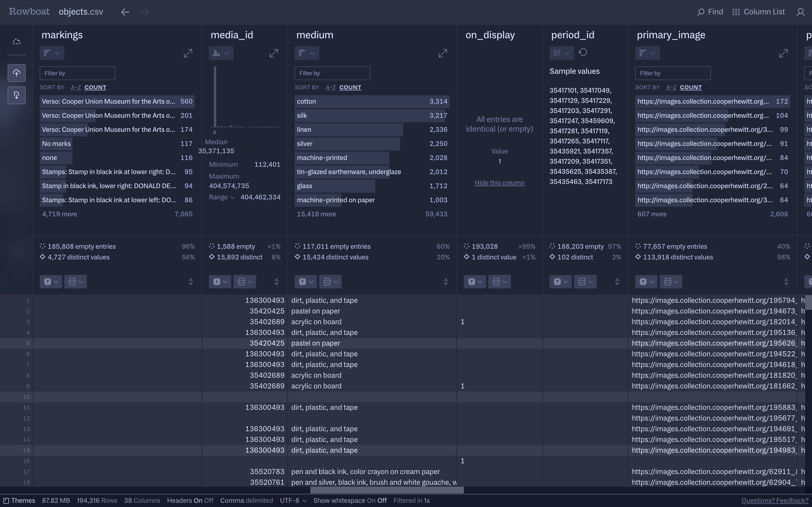Image resolution: width=812 pixels, height=507 pixels.
Task: Open media_id histogram view dropdown
Action: click(221, 53)
